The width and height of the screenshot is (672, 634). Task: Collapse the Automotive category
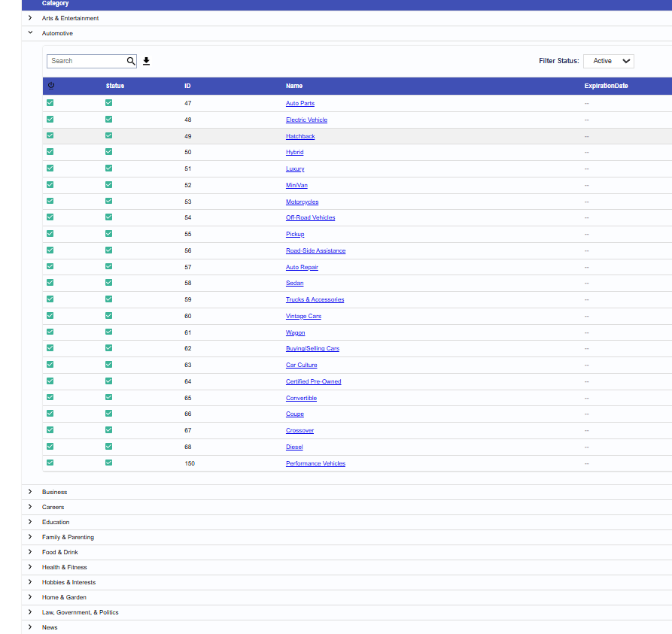(x=30, y=33)
